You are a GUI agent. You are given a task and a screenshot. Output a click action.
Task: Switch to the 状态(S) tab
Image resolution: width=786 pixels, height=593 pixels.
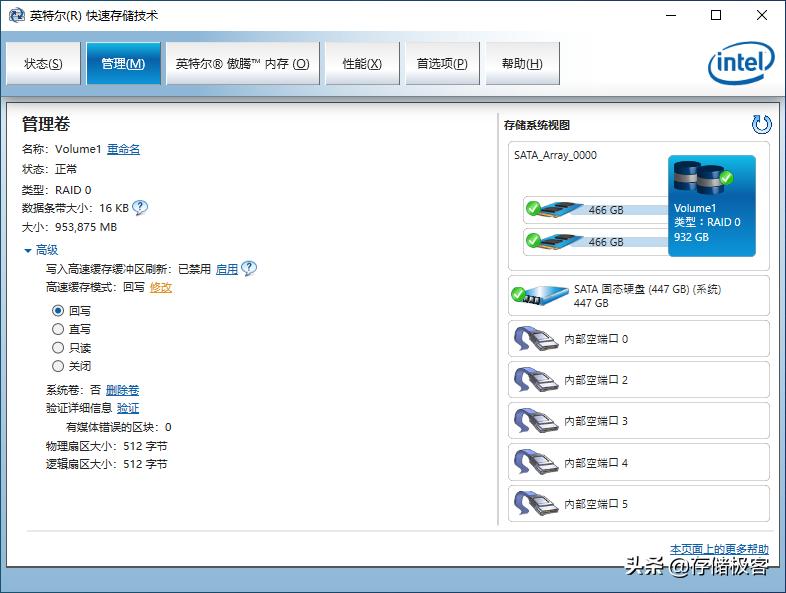coord(43,64)
